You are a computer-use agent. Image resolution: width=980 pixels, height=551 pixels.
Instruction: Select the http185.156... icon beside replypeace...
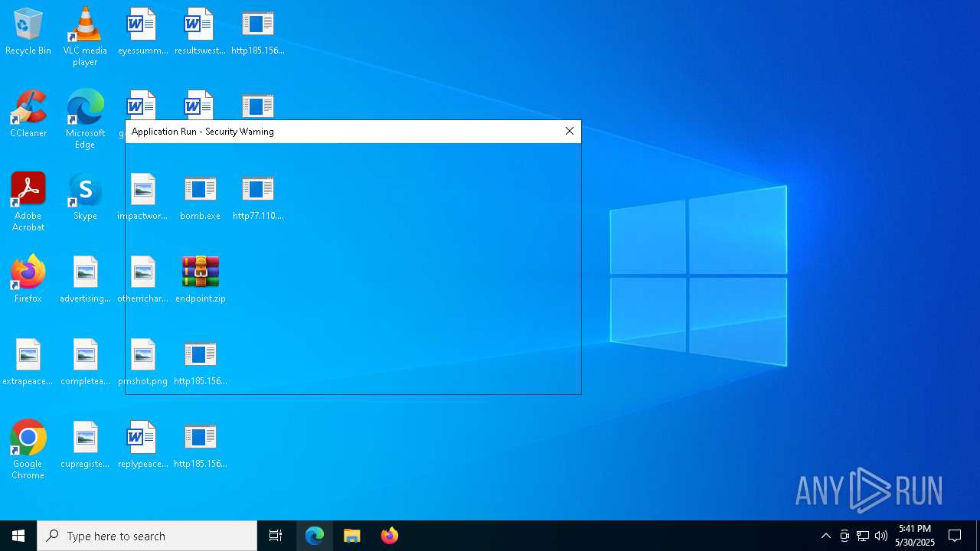[200, 445]
